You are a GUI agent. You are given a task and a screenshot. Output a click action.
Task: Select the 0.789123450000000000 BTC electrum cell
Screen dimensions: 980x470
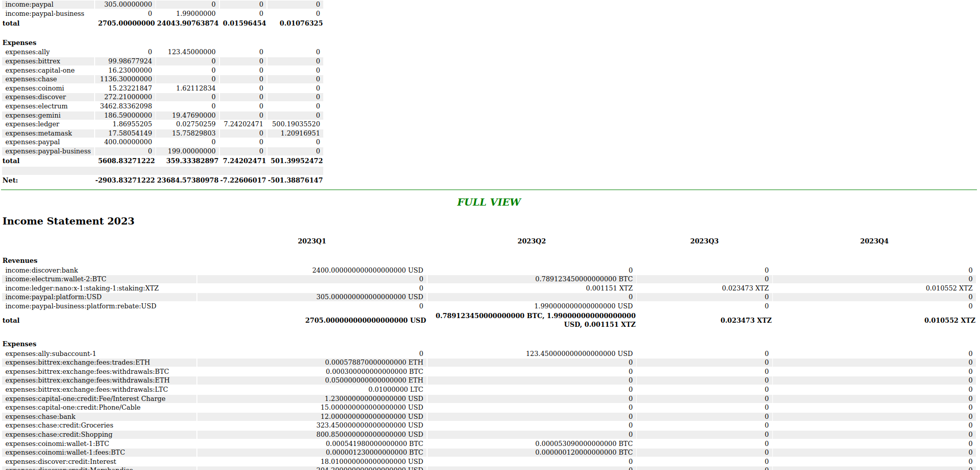584,279
